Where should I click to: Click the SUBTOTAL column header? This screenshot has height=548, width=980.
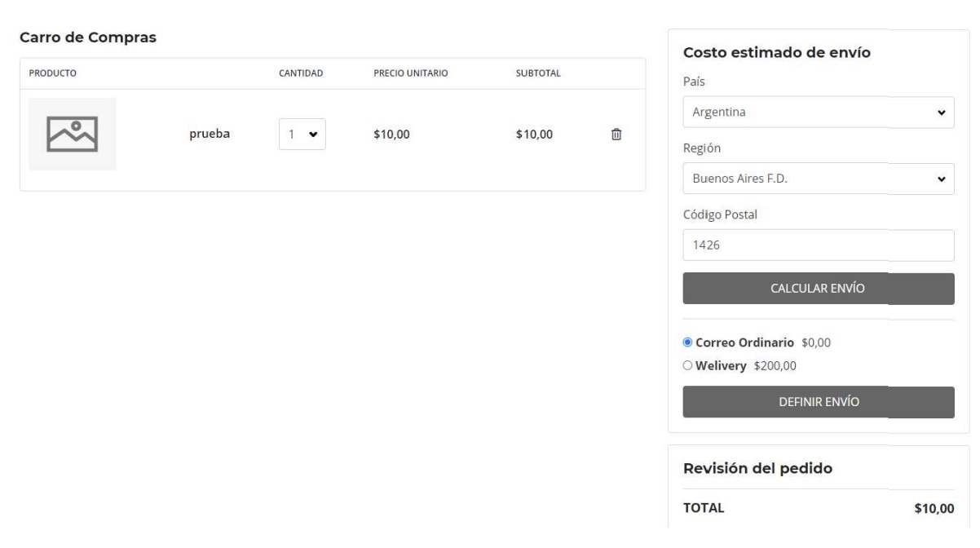coord(538,73)
